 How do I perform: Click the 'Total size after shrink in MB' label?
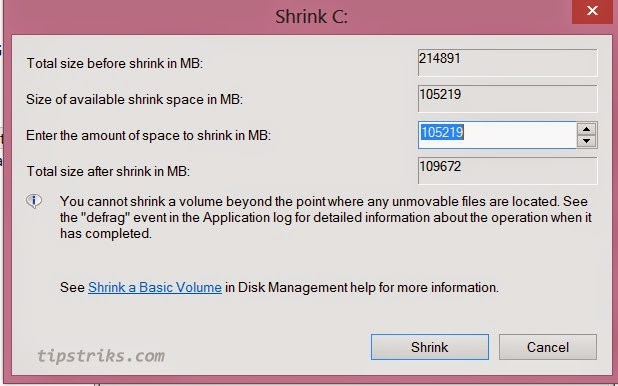108,172
